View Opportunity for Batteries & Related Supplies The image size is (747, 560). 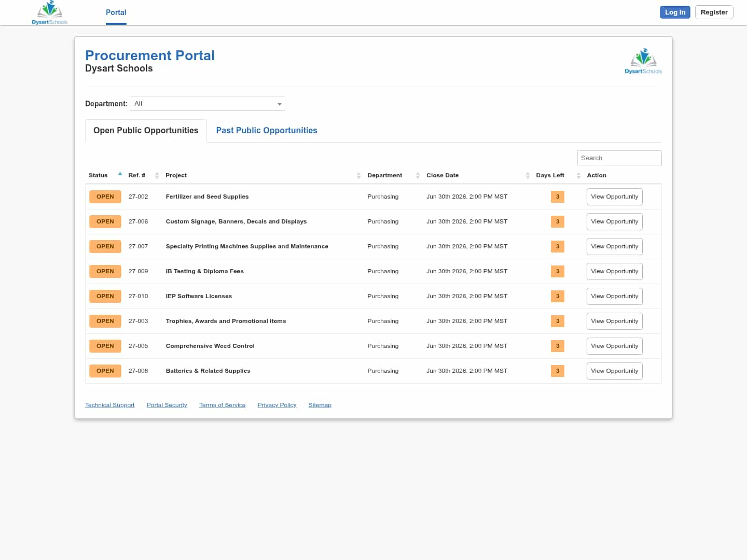614,371
